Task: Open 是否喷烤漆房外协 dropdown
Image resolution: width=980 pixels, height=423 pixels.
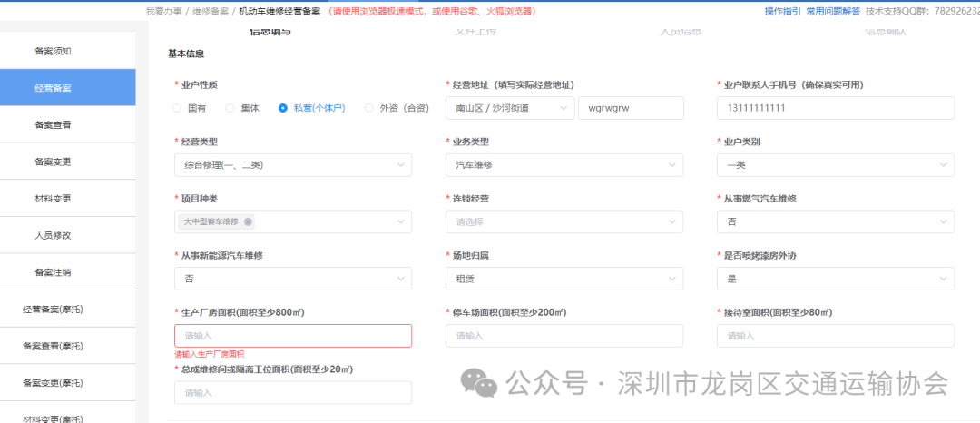Action: (x=835, y=279)
